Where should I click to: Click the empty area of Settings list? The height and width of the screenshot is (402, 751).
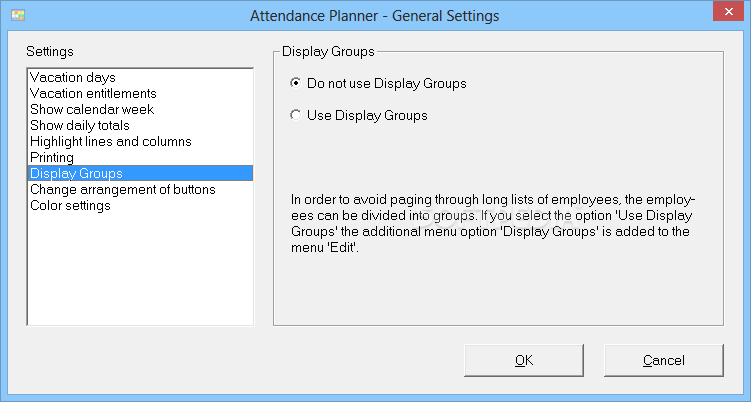click(x=140, y=268)
